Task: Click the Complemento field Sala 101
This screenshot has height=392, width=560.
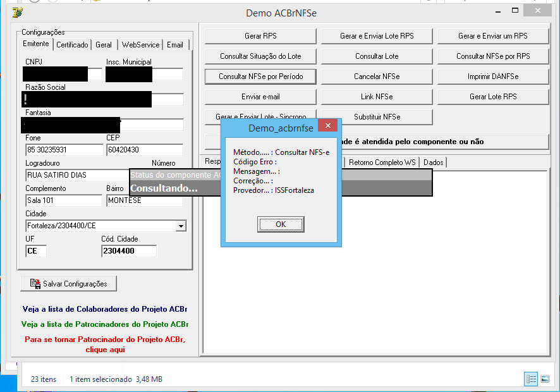Action: coord(64,200)
